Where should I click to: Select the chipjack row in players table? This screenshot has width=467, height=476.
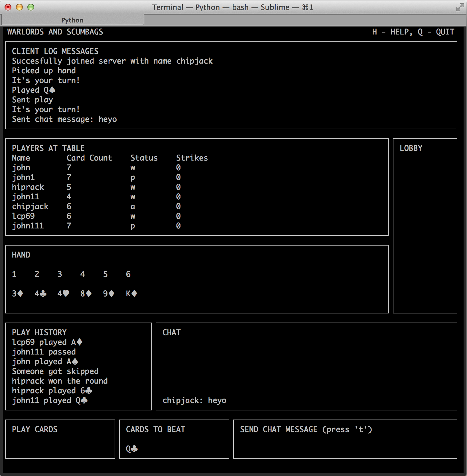[30, 206]
